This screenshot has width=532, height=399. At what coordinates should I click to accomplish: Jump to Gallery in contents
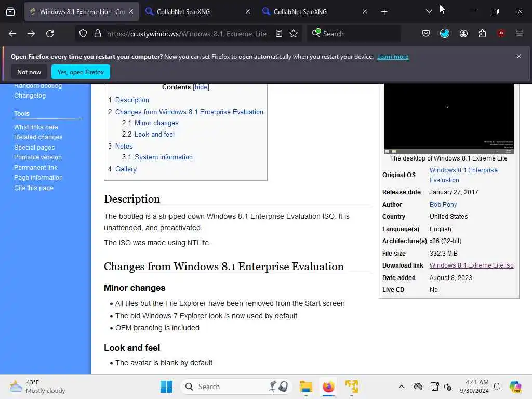click(x=126, y=169)
